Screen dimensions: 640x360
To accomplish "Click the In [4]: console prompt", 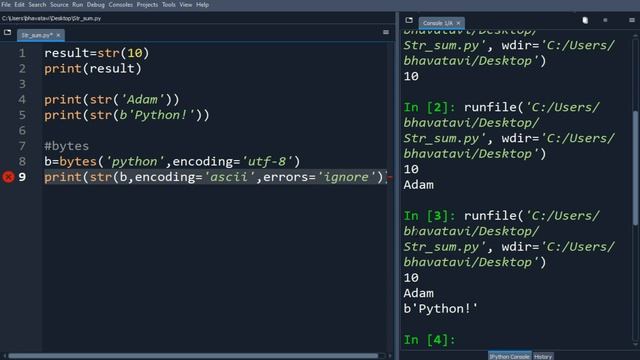I will pyautogui.click(x=429, y=340).
